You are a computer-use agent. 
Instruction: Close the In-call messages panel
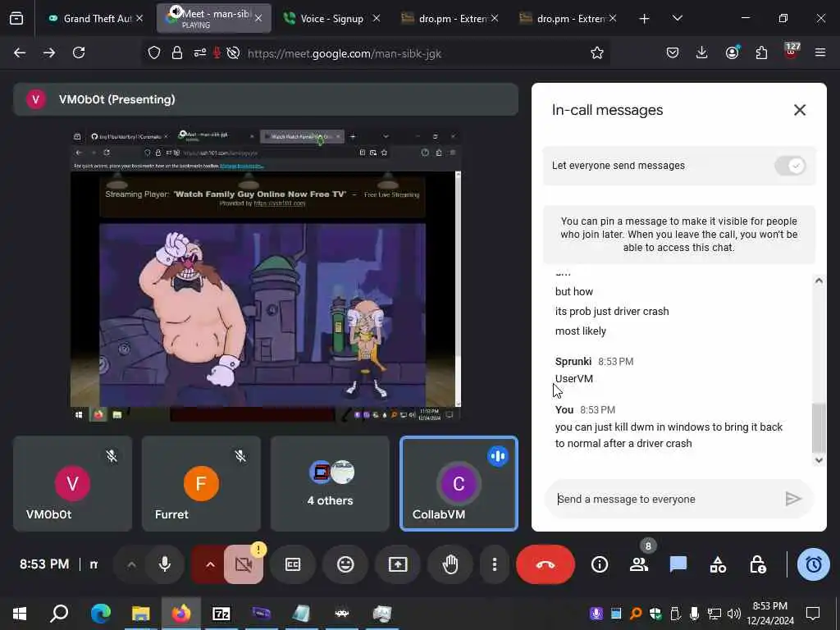(x=799, y=110)
